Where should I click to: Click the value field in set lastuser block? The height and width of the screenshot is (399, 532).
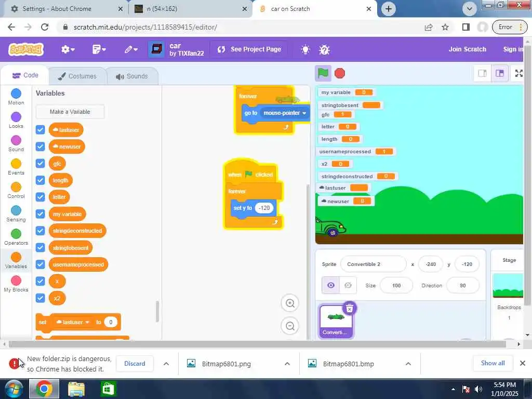pos(111,322)
